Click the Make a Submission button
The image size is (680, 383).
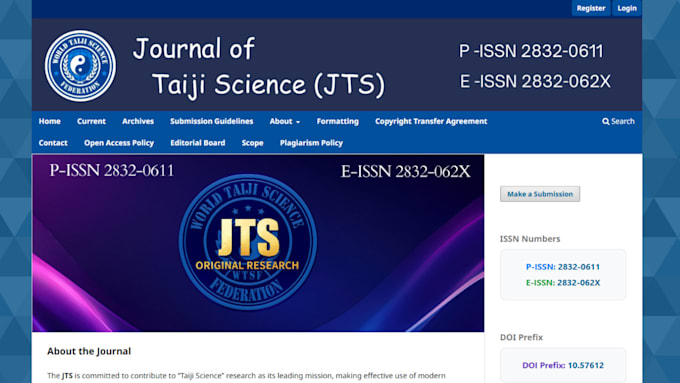(540, 194)
